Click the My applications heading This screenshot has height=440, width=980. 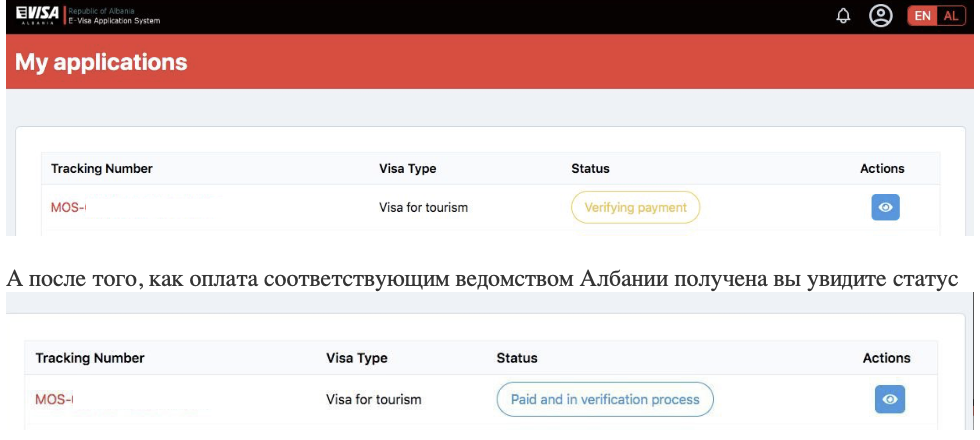tap(101, 62)
